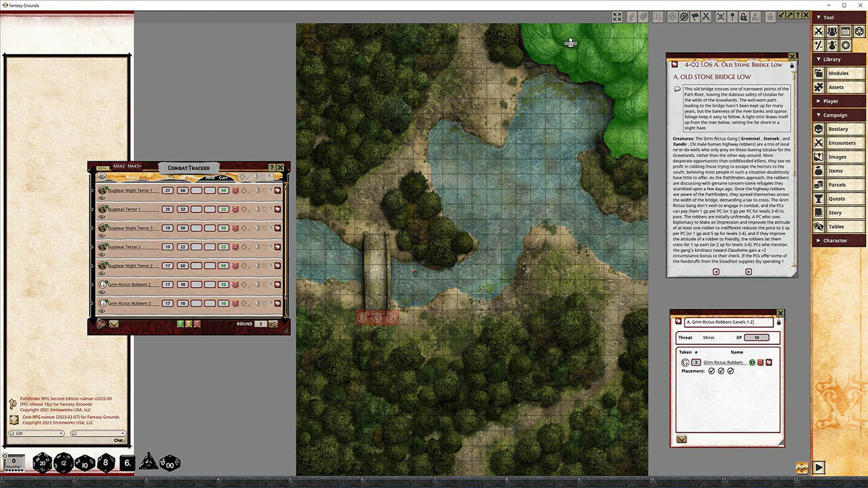The image size is (868, 488).
Task: Switch to the MA#2 tab on Combat Tracker
Action: [x=118, y=166]
